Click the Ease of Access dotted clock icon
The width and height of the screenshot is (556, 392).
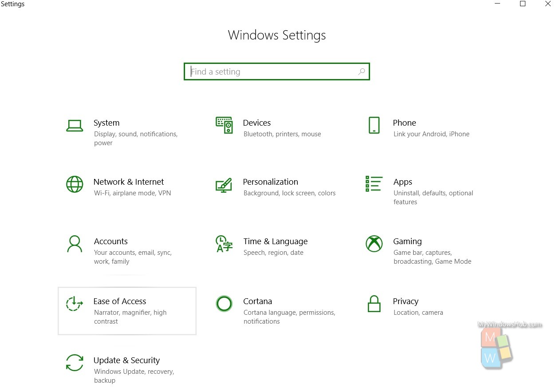[74, 304]
